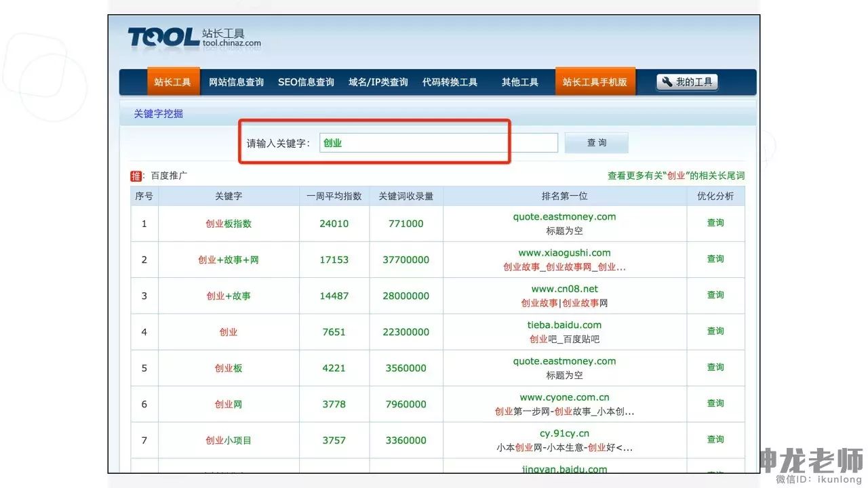868x488 pixels.
Task: Click keyword 创业 in row 4
Action: point(229,332)
